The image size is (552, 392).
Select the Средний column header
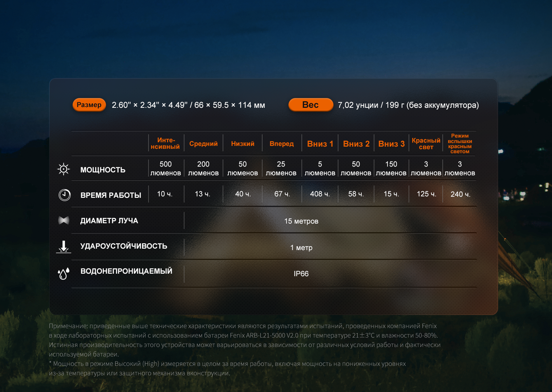tap(203, 144)
